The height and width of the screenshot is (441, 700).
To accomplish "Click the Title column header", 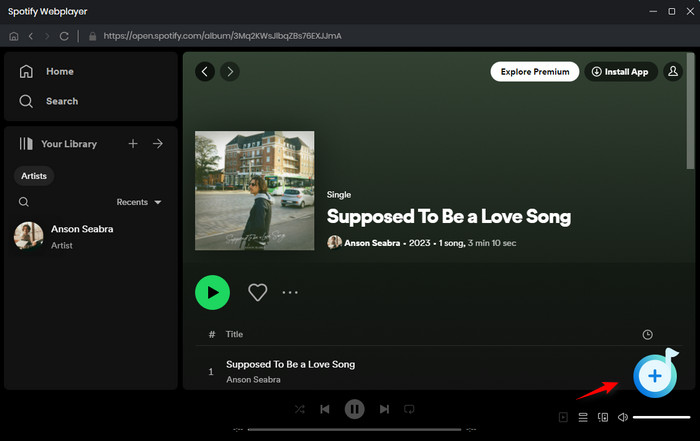I will (234, 334).
